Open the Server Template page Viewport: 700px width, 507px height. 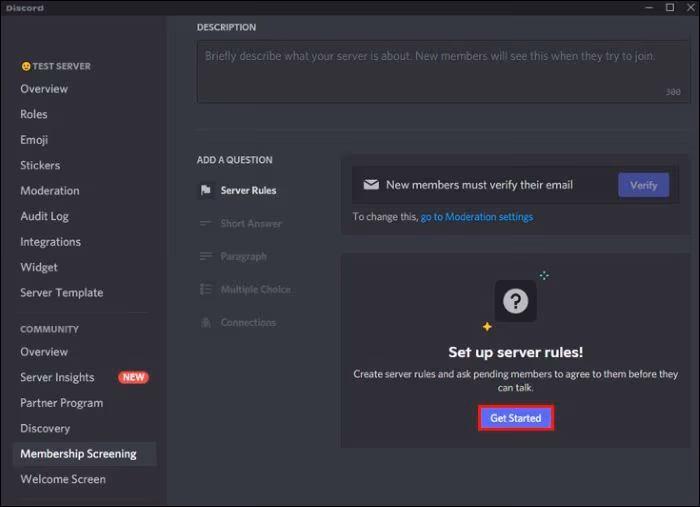point(61,293)
